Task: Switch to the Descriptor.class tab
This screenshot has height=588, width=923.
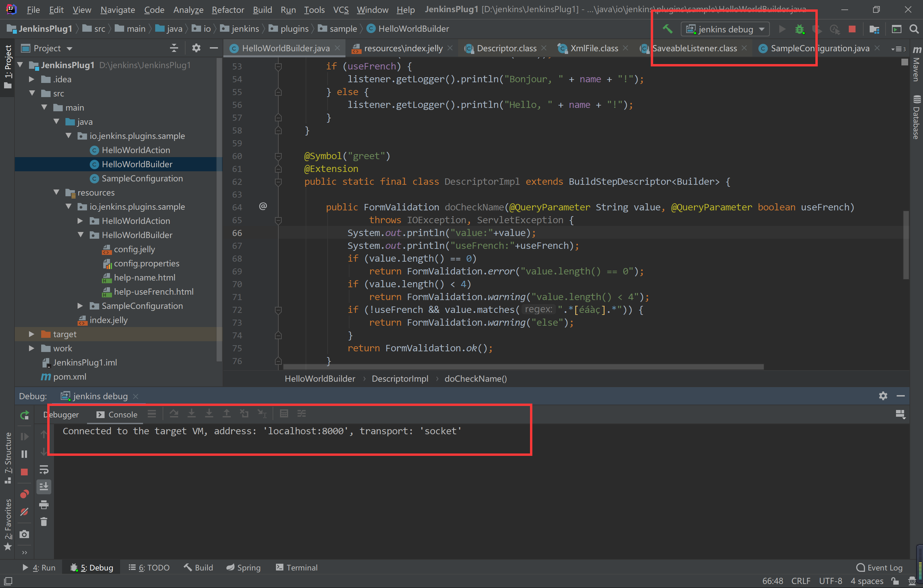Action: 505,48
